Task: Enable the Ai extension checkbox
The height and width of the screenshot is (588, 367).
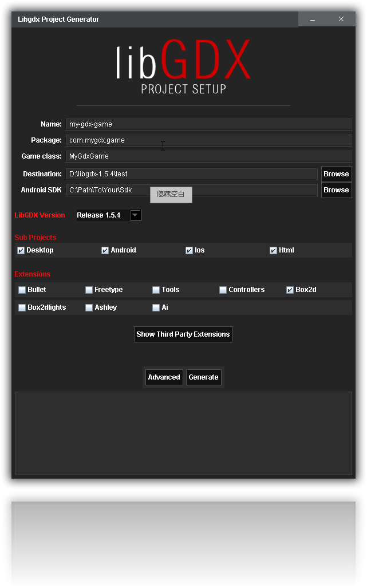Action: click(x=156, y=307)
